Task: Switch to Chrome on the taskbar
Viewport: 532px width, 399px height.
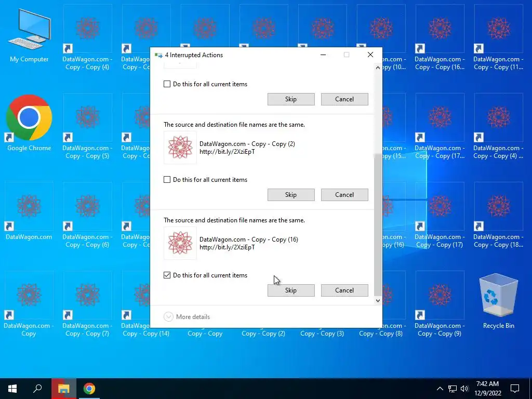Action: tap(89, 389)
